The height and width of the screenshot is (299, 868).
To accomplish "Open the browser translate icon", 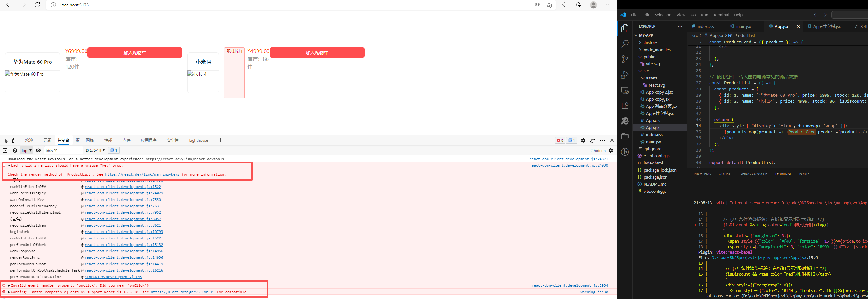I will point(538,5).
